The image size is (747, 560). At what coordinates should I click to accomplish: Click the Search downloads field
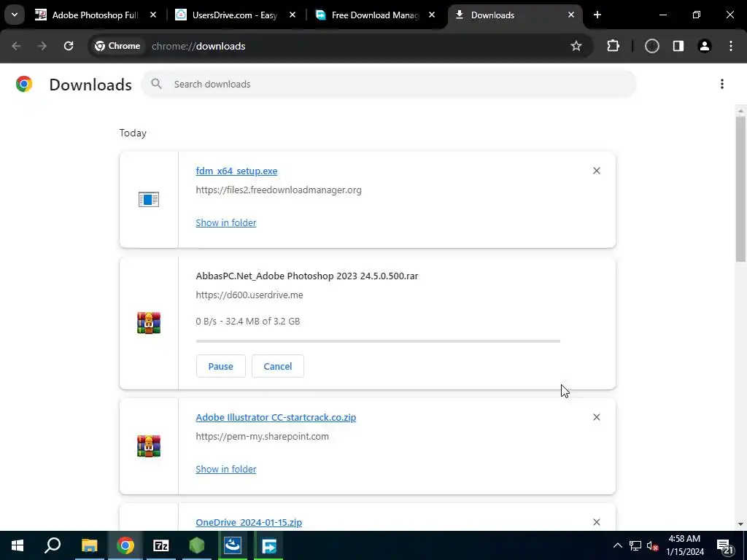[388, 85]
